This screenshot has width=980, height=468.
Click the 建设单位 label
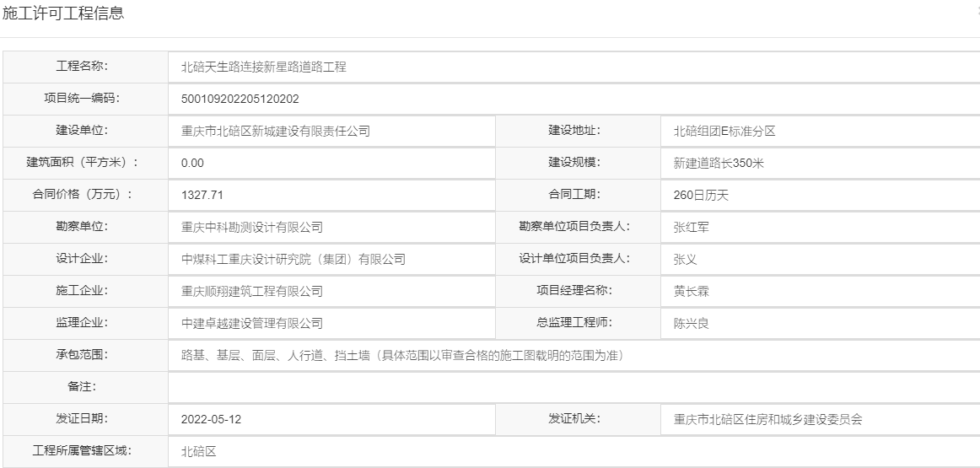pyautogui.click(x=82, y=130)
